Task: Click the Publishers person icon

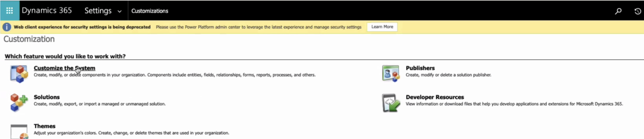Action: 391,73
